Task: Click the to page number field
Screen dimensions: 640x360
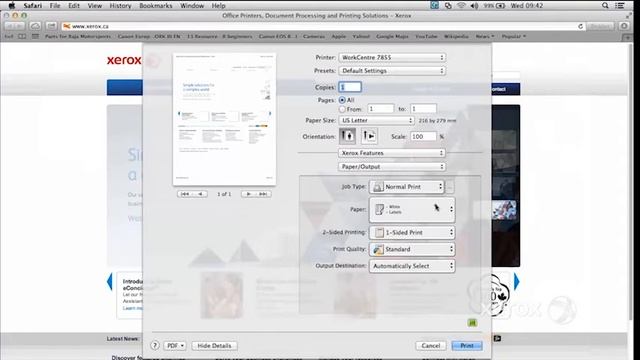Action: pyautogui.click(x=423, y=109)
